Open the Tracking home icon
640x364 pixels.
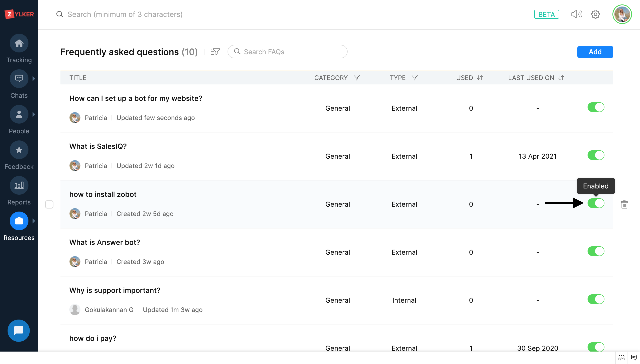tap(19, 43)
